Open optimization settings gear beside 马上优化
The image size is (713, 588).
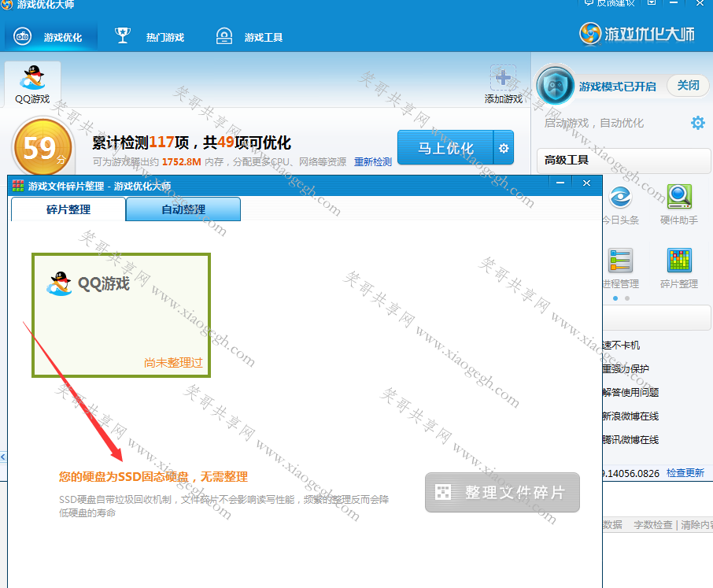click(x=504, y=148)
